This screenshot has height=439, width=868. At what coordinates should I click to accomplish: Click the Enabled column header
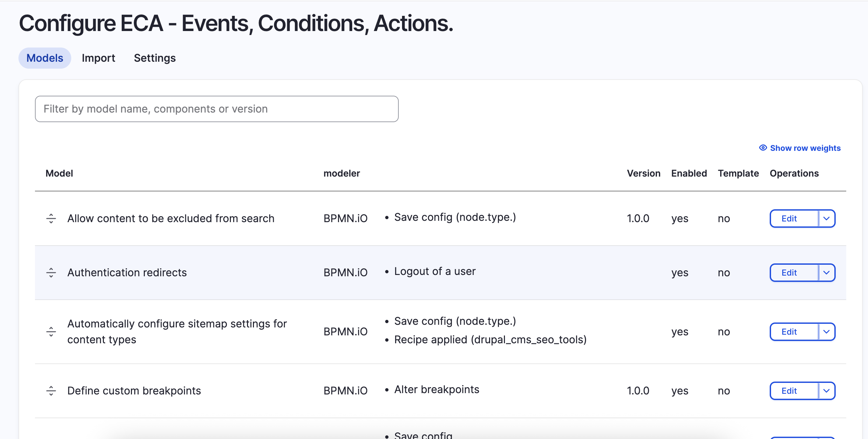click(688, 173)
